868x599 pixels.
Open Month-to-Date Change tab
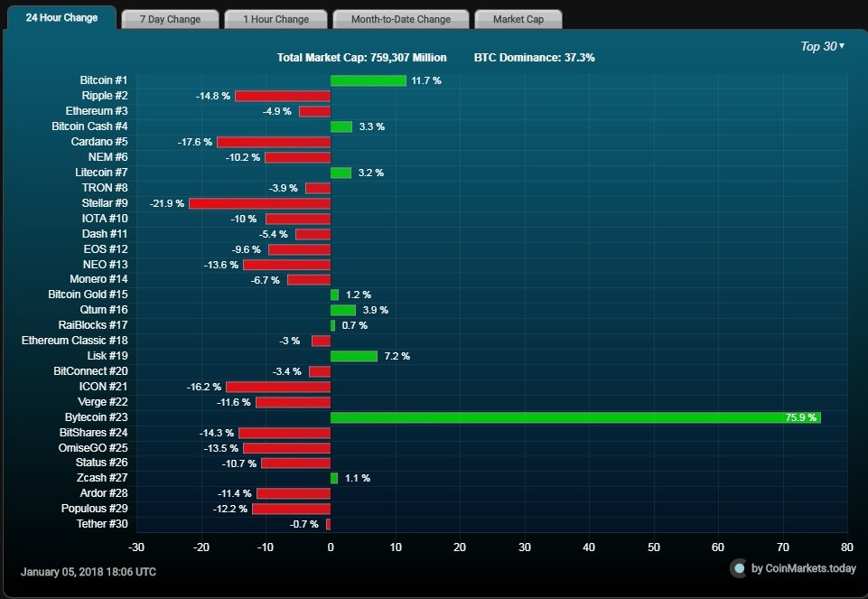pos(401,19)
